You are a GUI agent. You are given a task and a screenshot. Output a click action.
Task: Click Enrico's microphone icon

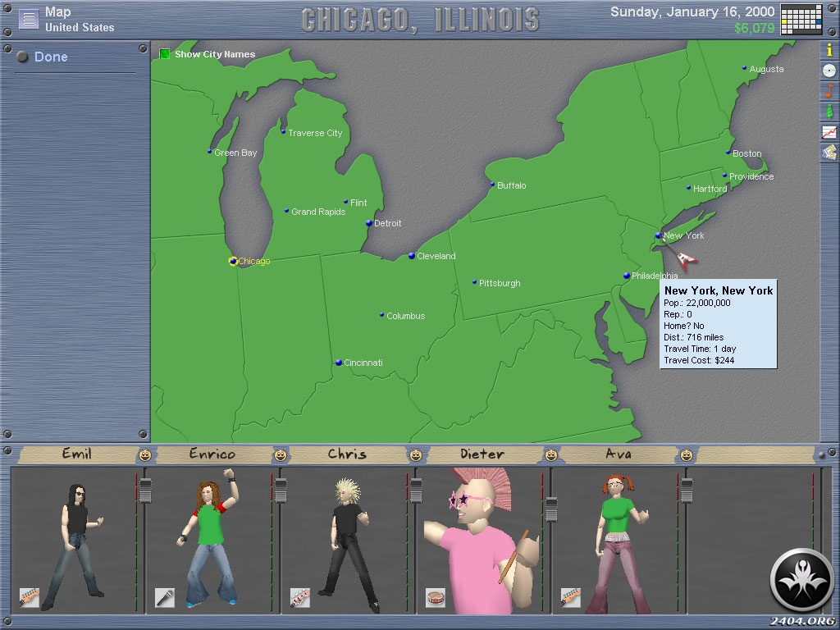(x=165, y=596)
